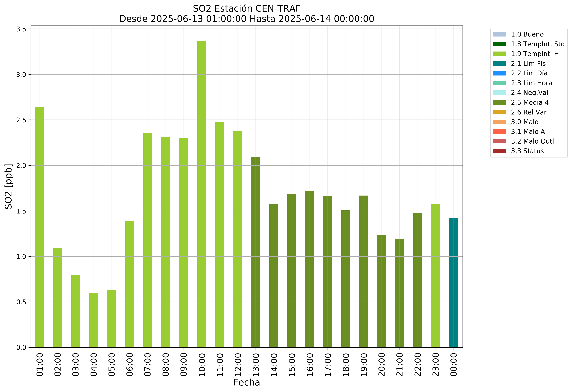
Task: Click the 2.6 Rel Var legend swatch
Action: point(499,112)
